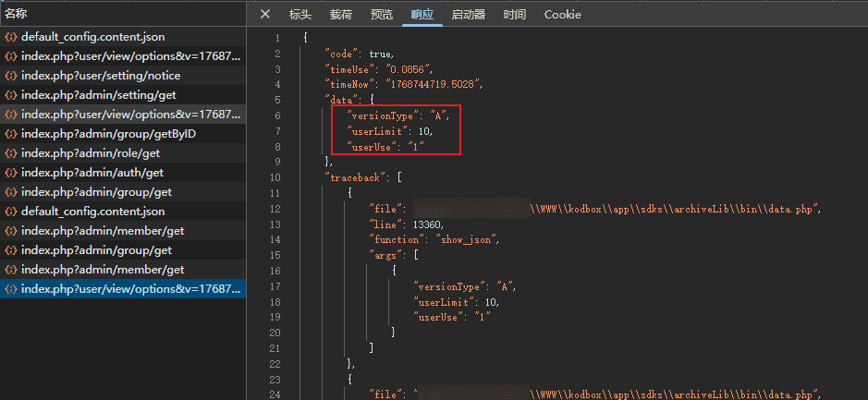Click the icon of the blue selected request
868x400 pixels.
[11, 289]
